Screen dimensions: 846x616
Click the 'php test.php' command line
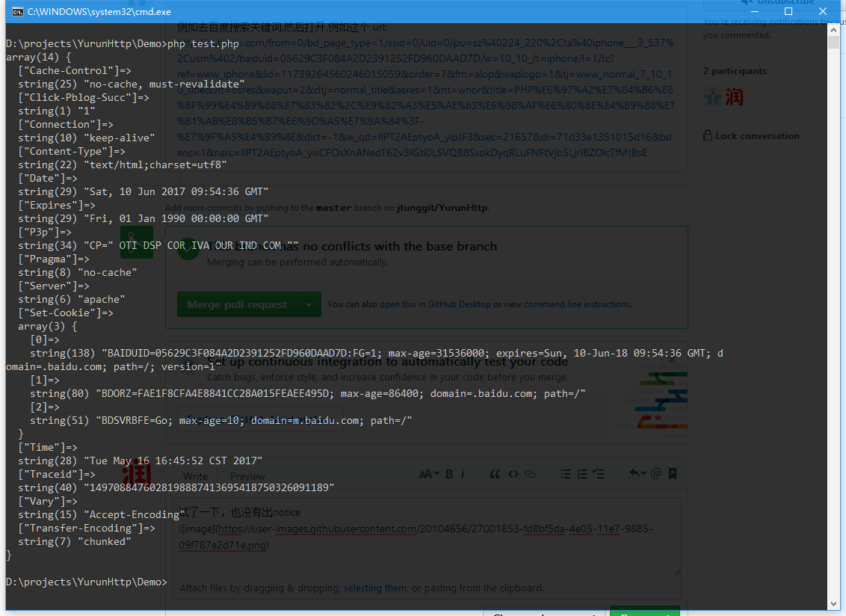pyautogui.click(x=203, y=43)
